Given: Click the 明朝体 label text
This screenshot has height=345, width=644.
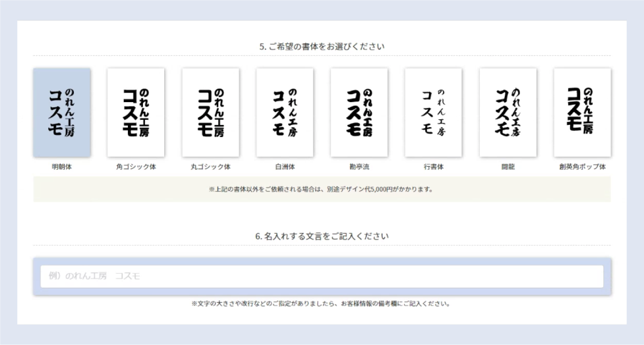Looking at the screenshot, I should [x=62, y=167].
